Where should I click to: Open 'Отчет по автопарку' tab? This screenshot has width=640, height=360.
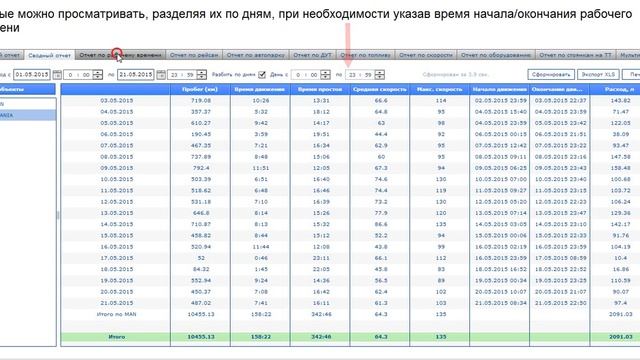pyautogui.click(x=256, y=55)
